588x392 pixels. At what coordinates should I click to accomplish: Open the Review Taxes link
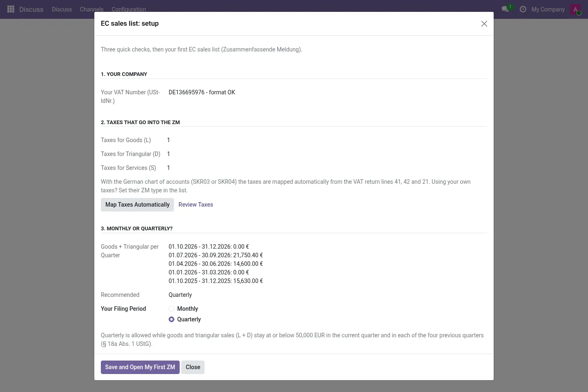click(x=196, y=205)
